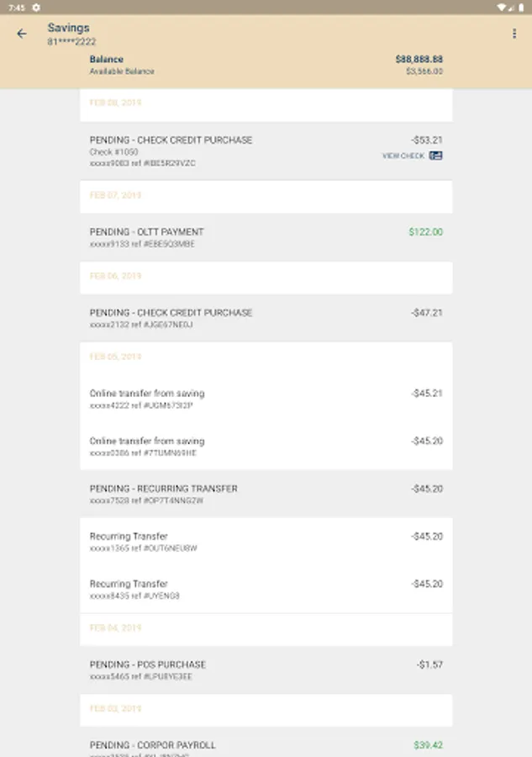532x757 pixels.
Task: Go back using the arrow icon
Action: [22, 34]
